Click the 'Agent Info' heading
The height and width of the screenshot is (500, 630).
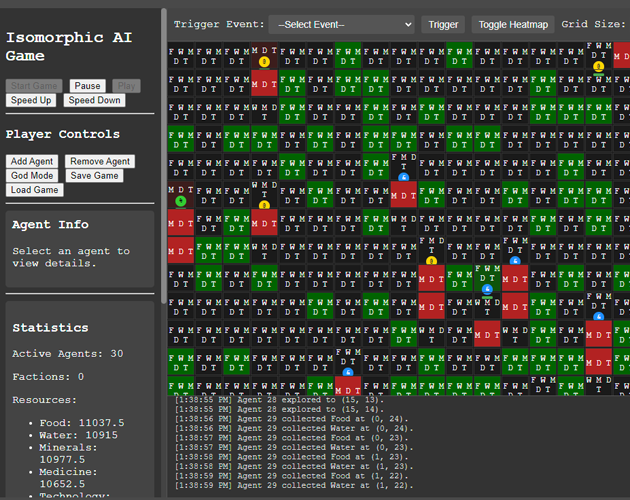point(50,224)
